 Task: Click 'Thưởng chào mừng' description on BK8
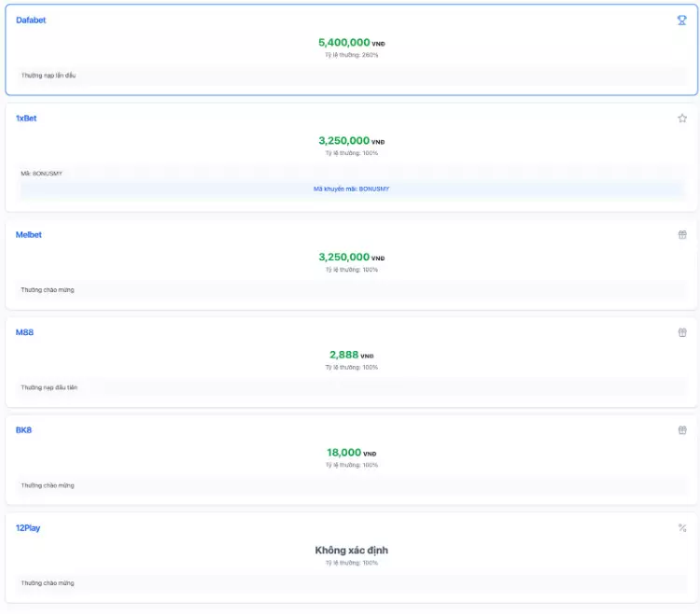click(x=48, y=485)
